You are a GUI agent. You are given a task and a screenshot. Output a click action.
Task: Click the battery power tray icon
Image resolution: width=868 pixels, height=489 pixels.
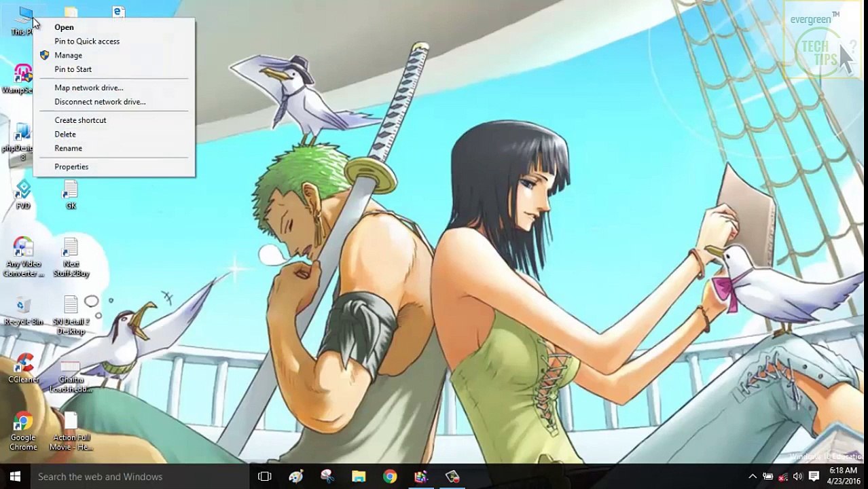pos(768,477)
